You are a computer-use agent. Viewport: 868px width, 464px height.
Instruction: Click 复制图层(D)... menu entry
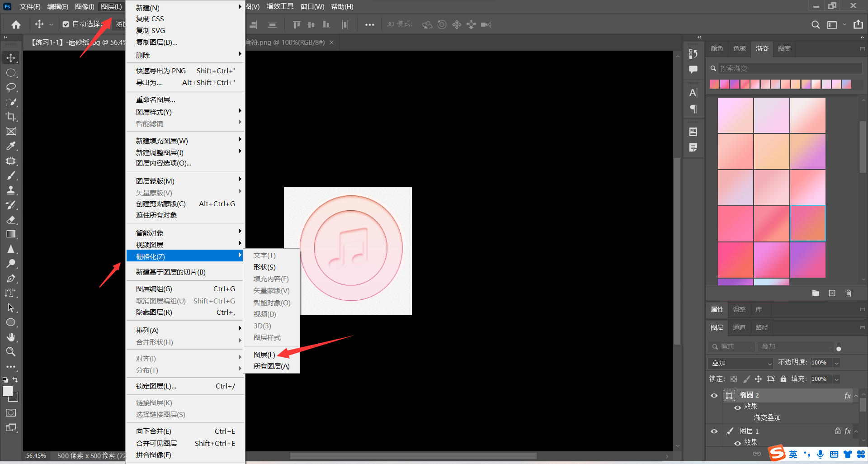coord(185,42)
